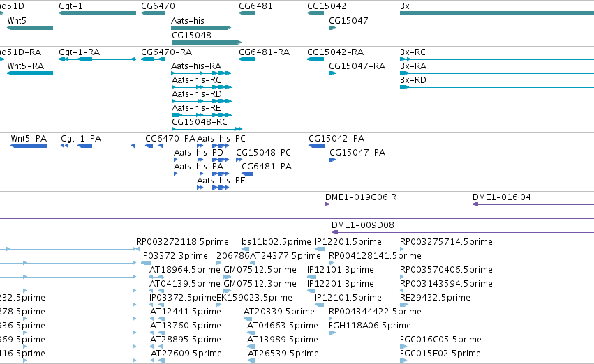Select the CG15048-PC protein label

point(263,153)
